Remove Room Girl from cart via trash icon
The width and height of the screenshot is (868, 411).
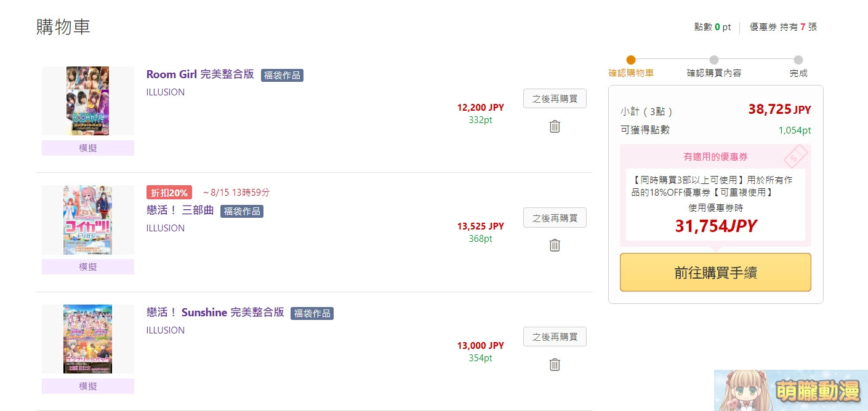pos(555,126)
